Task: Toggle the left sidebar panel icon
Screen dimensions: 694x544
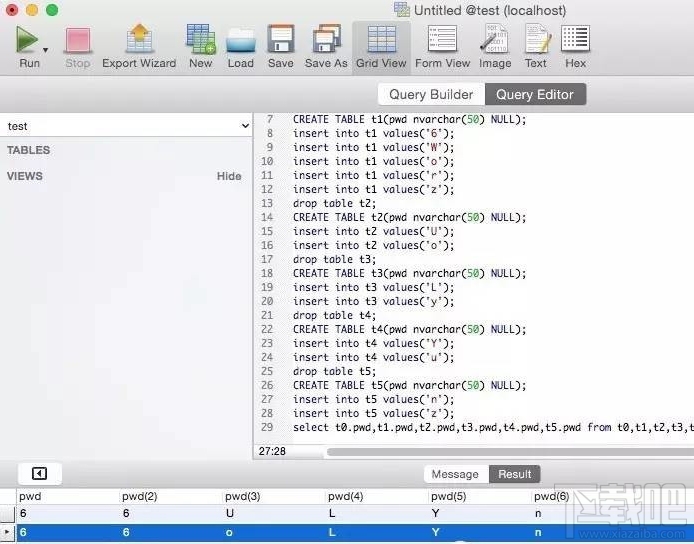Action: (x=39, y=474)
